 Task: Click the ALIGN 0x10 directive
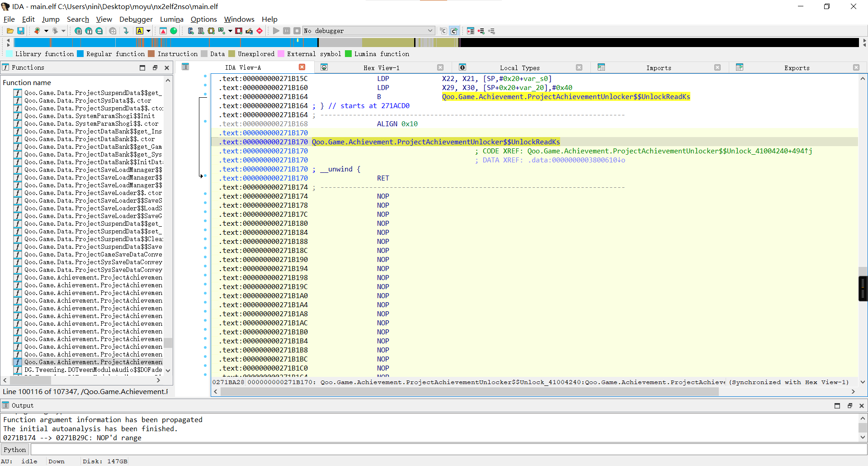click(x=397, y=124)
